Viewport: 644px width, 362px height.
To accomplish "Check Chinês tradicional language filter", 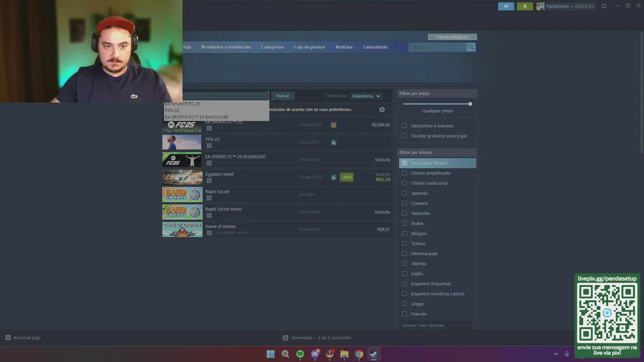I will point(405,183).
